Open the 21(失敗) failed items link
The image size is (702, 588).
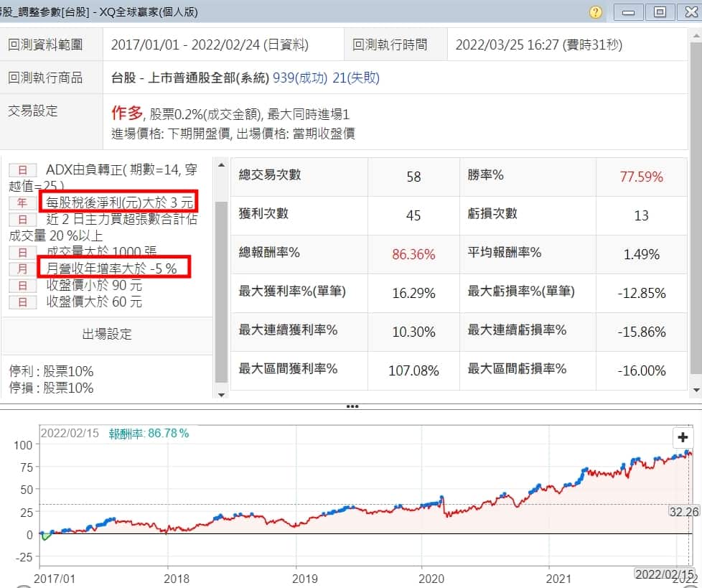pyautogui.click(x=363, y=78)
